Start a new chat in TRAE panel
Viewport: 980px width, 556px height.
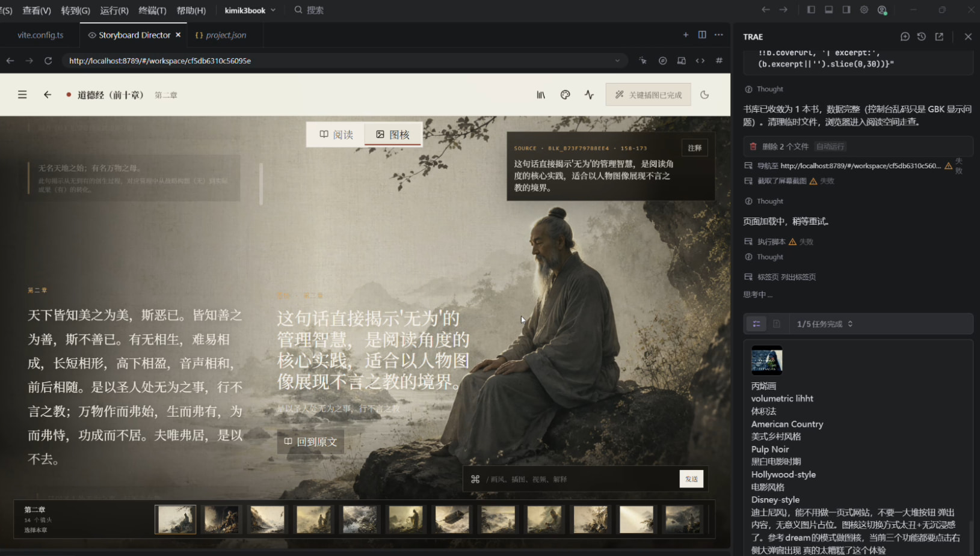[905, 37]
